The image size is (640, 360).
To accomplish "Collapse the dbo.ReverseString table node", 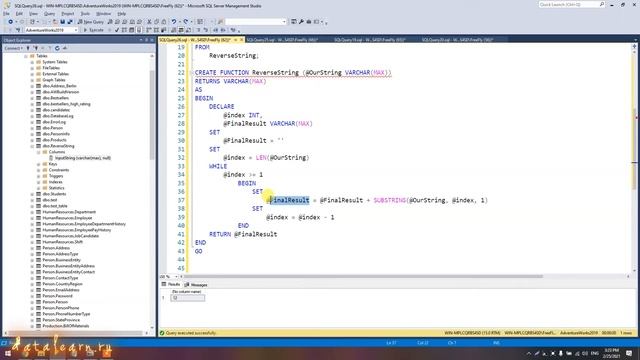I will coord(32,146).
